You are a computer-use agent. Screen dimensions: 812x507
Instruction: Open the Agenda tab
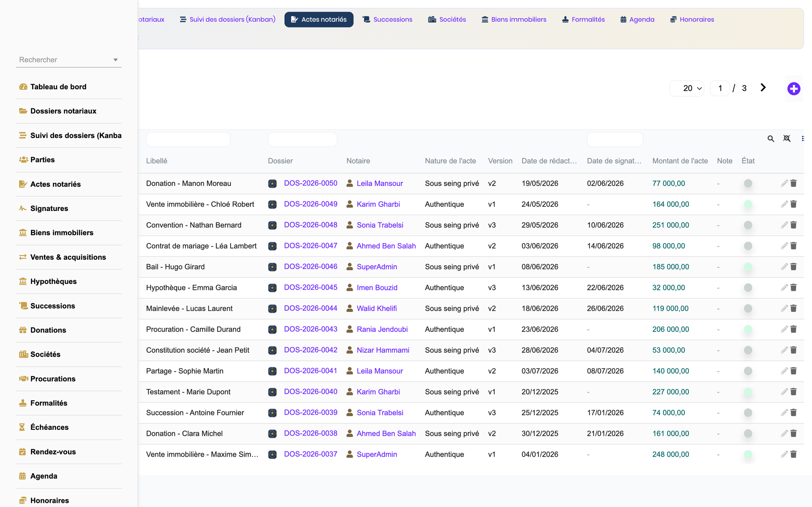(x=637, y=20)
